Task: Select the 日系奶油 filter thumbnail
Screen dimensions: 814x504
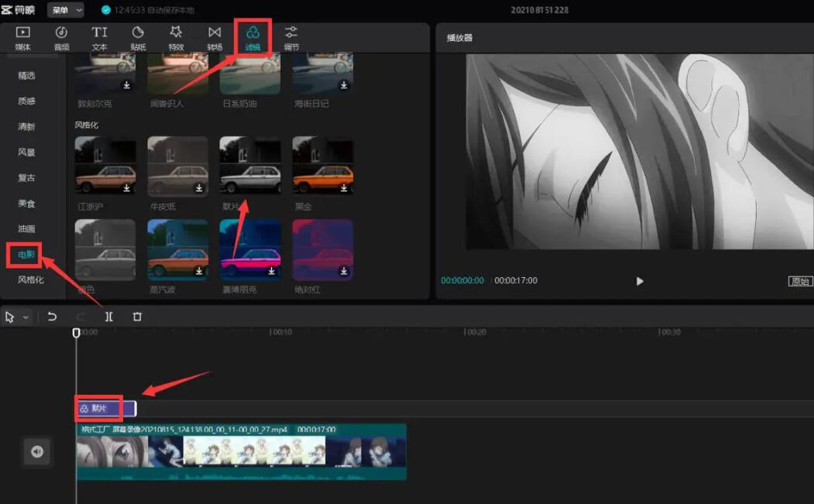Action: click(250, 73)
